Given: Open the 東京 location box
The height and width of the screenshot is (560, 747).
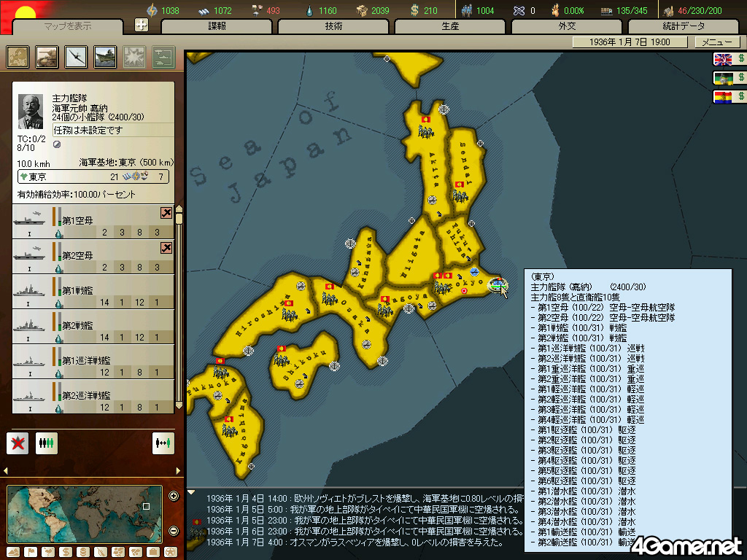Looking at the screenshot, I should click(x=93, y=176).
